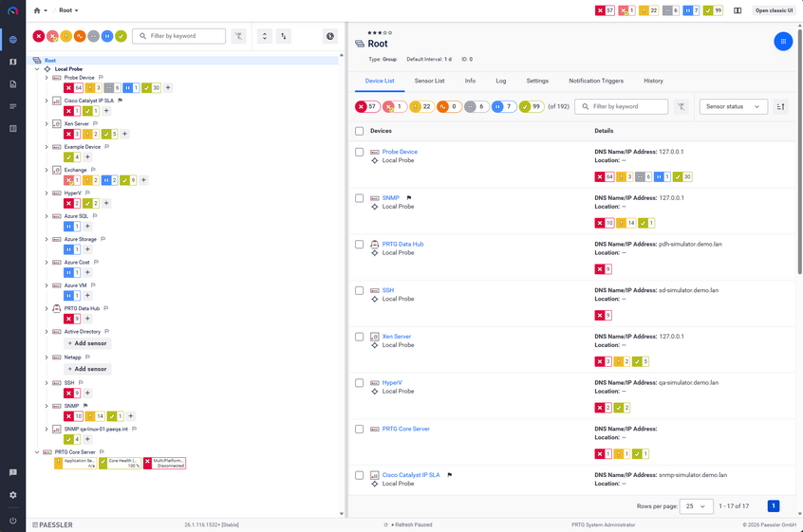Open the settings gear icon in sidebar

click(x=12, y=495)
